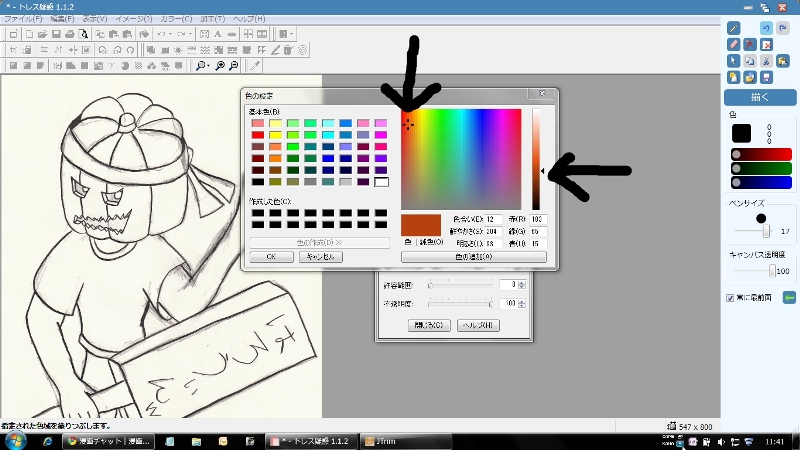
Task: Click the trash bucket icon in second toolbar
Action: coord(288,50)
